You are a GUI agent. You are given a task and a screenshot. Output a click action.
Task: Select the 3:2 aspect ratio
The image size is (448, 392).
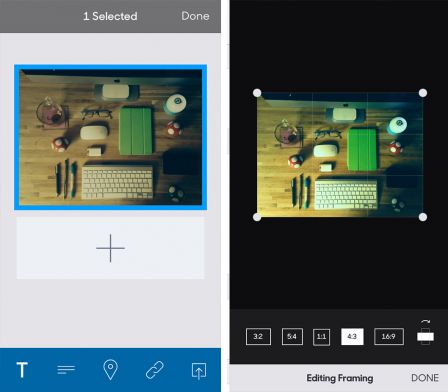coord(258,336)
